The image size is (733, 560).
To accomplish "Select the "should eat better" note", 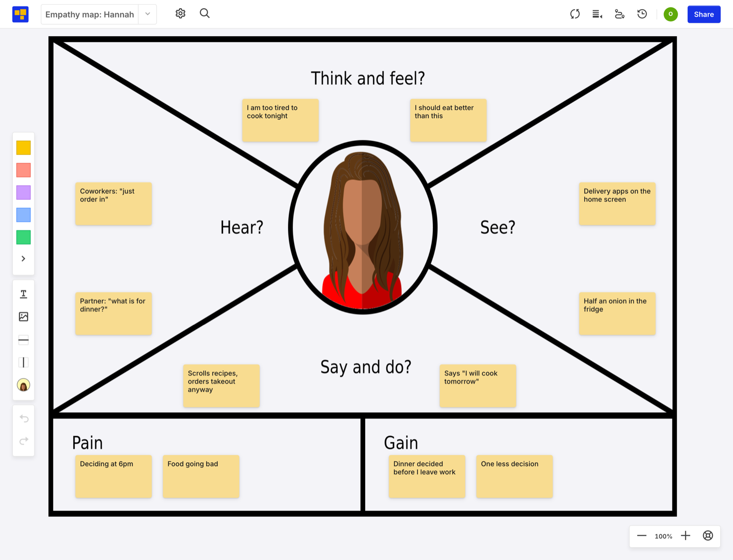I will click(x=448, y=120).
